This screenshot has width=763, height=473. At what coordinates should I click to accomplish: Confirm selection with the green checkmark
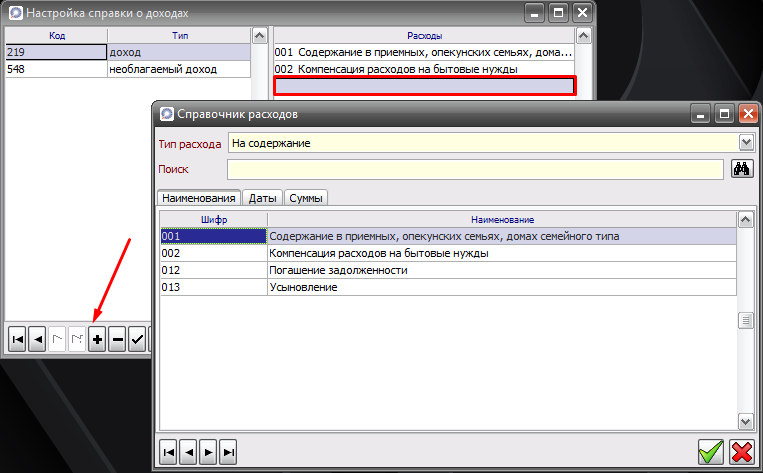click(x=711, y=452)
